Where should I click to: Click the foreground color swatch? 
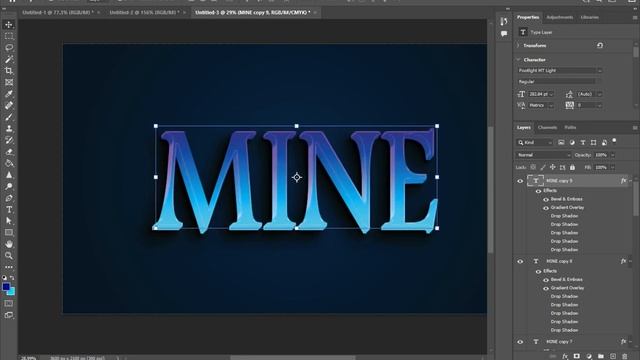pos(6,287)
